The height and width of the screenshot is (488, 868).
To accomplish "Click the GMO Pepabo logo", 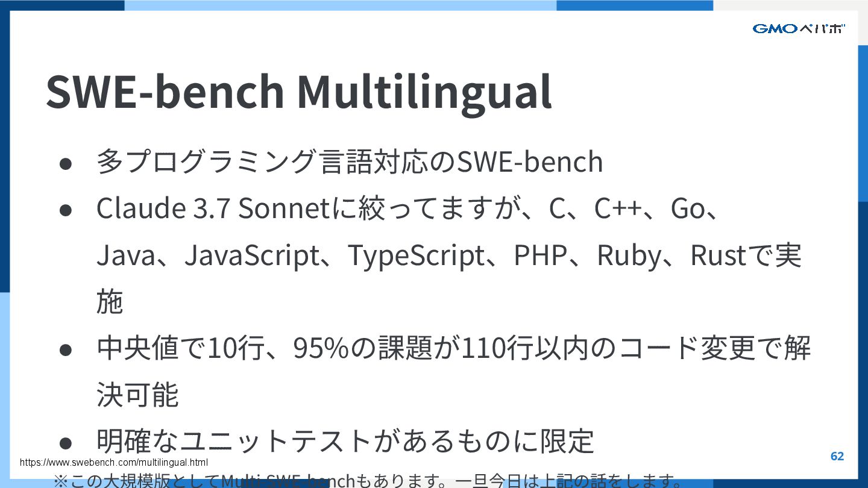I will [x=798, y=28].
